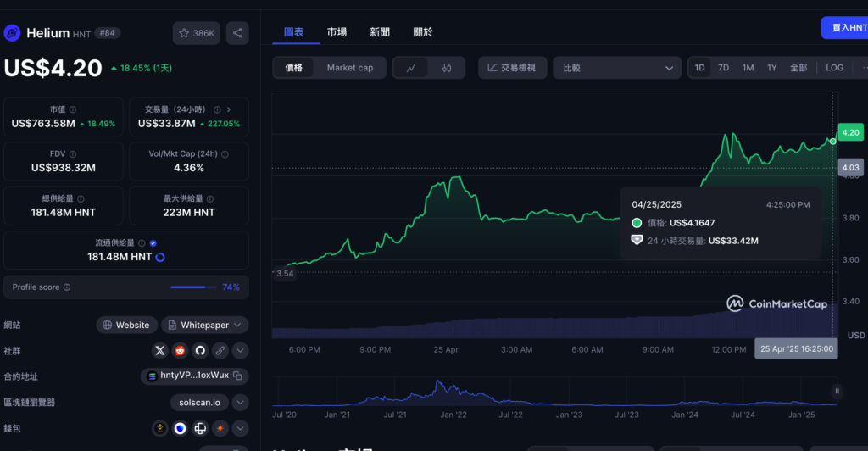Open the 比較 compare dropdown

(x=617, y=68)
